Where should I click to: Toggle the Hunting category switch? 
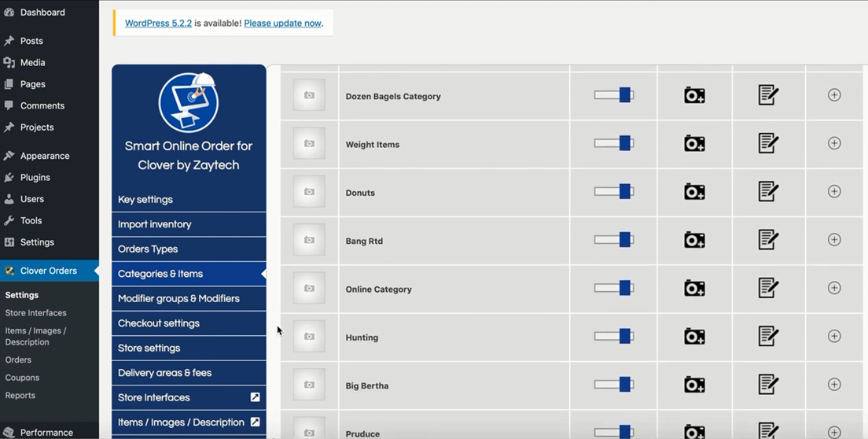[x=614, y=335]
